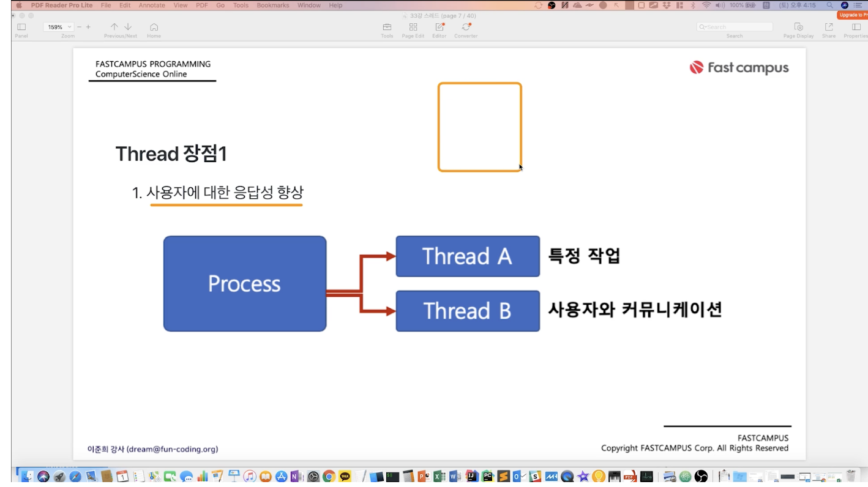Open App Store in the dock

click(282, 477)
